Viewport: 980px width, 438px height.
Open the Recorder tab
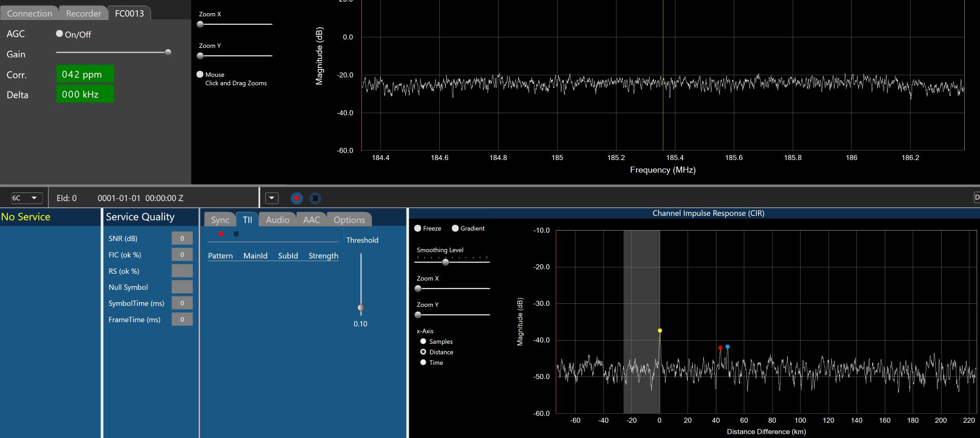pos(83,13)
